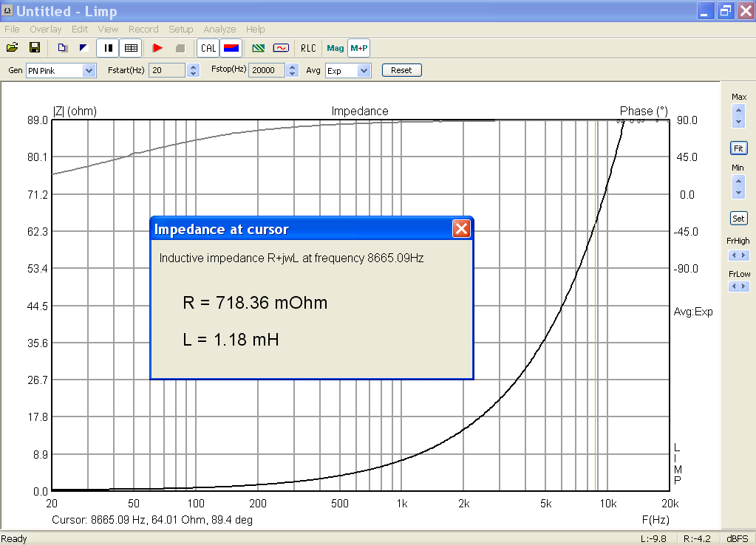Click the gray stop button in the toolbar
Viewport: 756px width, 545px height.
[x=180, y=48]
